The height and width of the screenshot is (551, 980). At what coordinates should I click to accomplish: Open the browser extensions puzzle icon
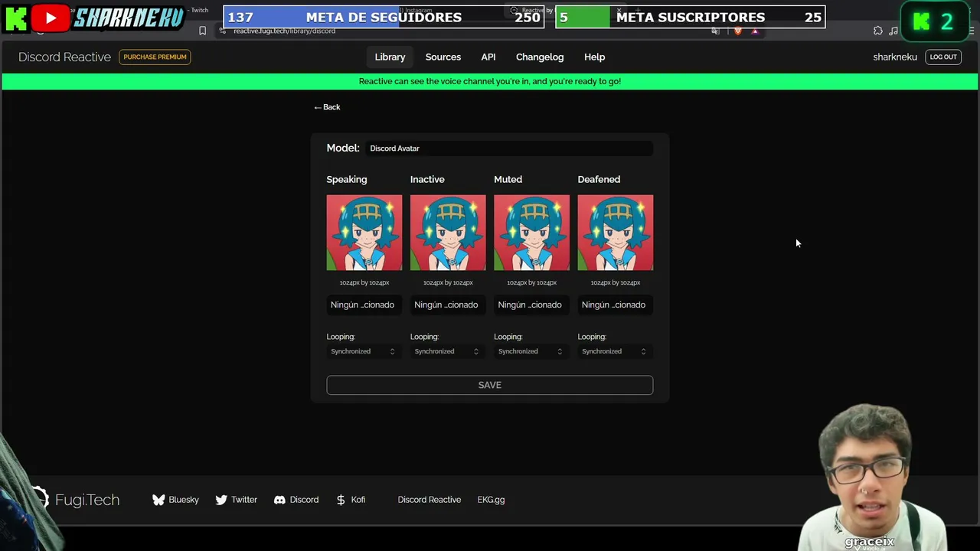coord(878,31)
